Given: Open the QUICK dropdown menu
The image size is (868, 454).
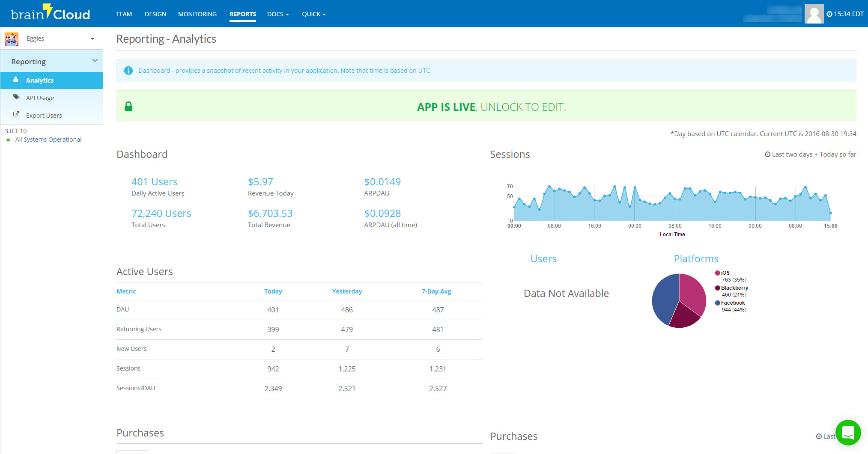Looking at the screenshot, I should coord(313,14).
